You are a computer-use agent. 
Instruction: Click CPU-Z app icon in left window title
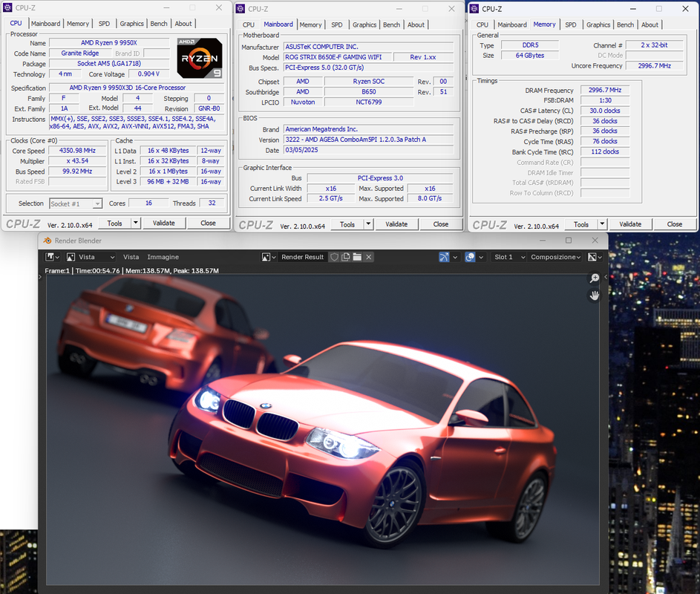[x=7, y=7]
